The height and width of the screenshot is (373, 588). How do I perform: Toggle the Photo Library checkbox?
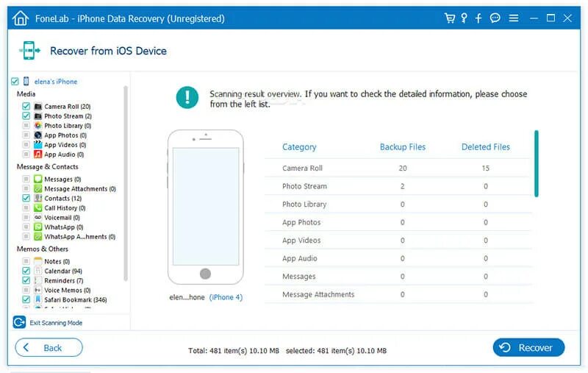pos(26,125)
